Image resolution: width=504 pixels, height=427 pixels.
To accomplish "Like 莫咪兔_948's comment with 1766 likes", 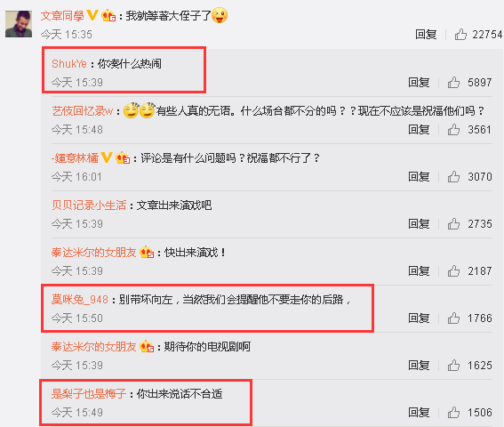I will pos(453,318).
